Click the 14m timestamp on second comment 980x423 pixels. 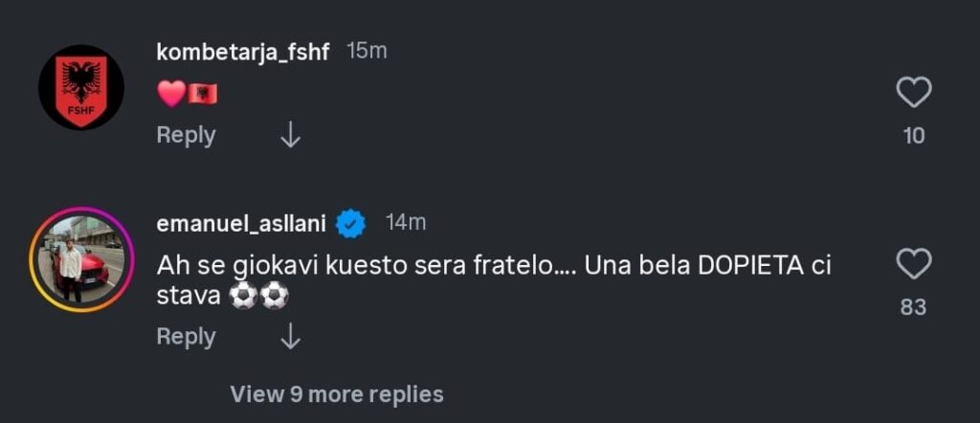[x=406, y=224]
